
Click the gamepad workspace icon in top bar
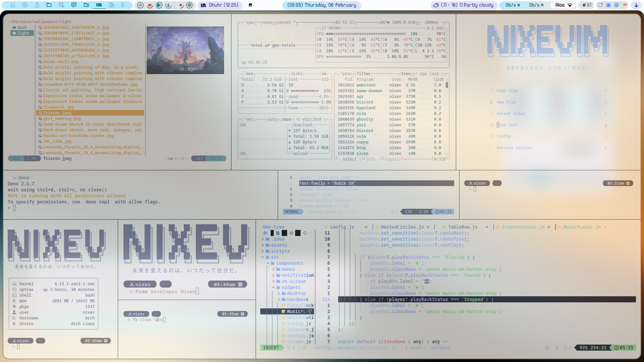99,5
